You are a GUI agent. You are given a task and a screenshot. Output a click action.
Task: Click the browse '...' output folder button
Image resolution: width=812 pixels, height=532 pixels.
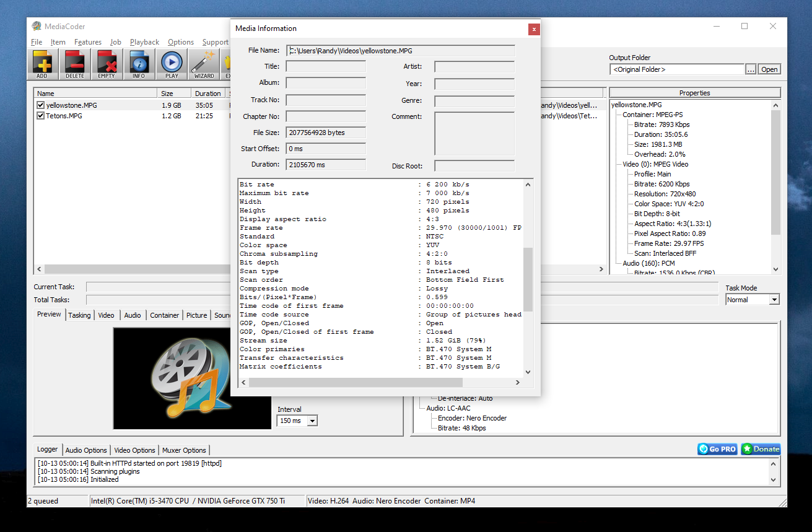click(751, 69)
